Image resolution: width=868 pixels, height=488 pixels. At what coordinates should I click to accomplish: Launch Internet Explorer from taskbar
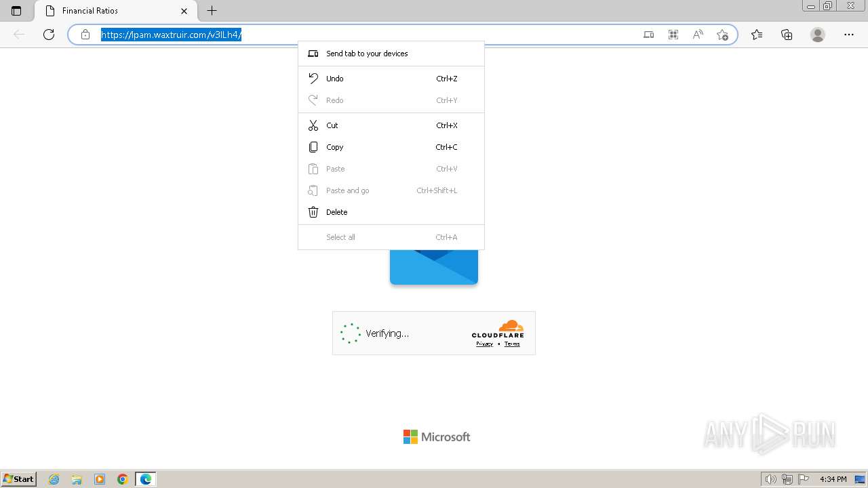click(x=54, y=479)
